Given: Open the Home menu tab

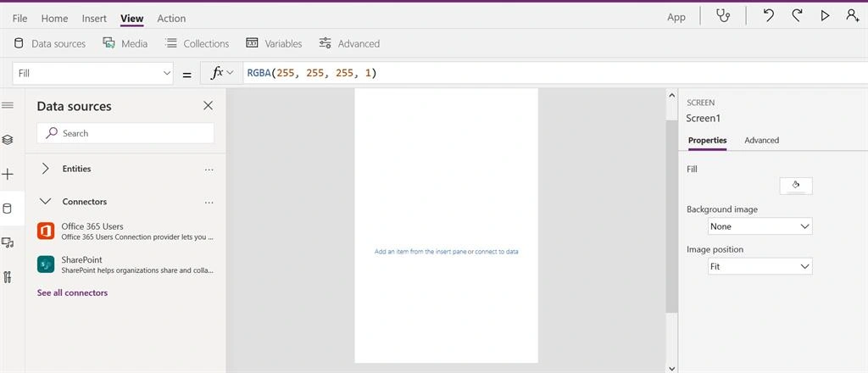Looking at the screenshot, I should tap(54, 19).
